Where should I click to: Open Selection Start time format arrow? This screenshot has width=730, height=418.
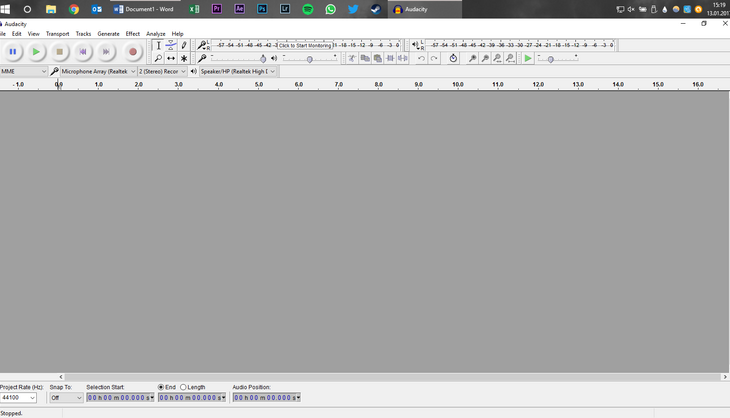152,398
